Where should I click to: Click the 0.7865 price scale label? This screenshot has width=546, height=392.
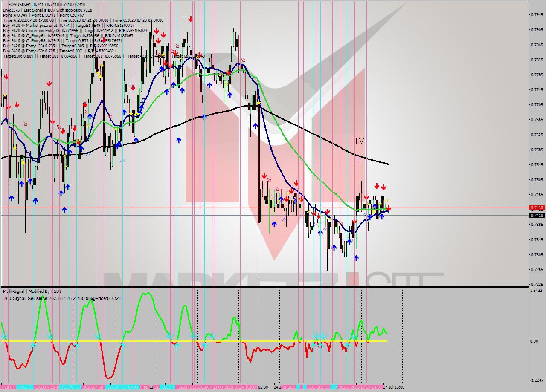pos(537,45)
